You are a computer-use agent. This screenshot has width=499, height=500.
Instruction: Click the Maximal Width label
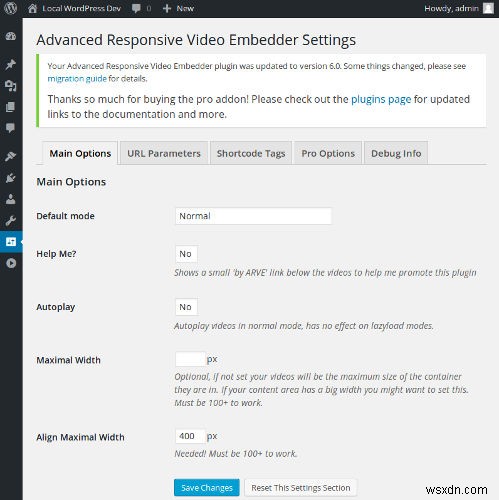coord(68,360)
